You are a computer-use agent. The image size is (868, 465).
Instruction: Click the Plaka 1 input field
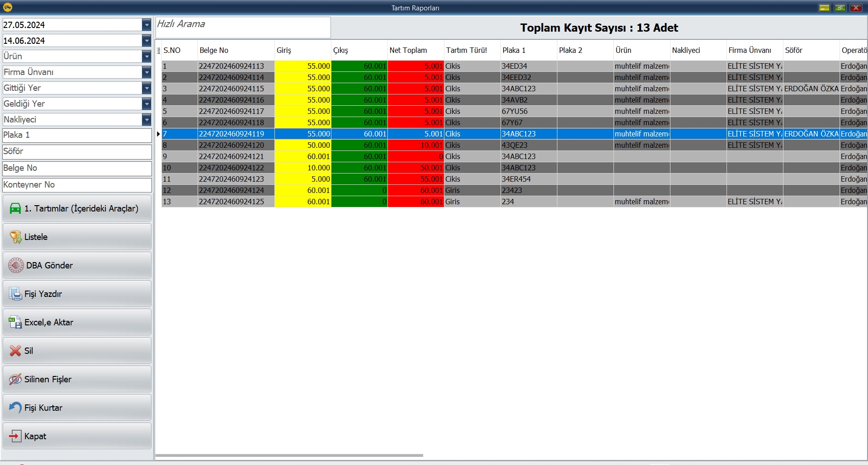(77, 135)
